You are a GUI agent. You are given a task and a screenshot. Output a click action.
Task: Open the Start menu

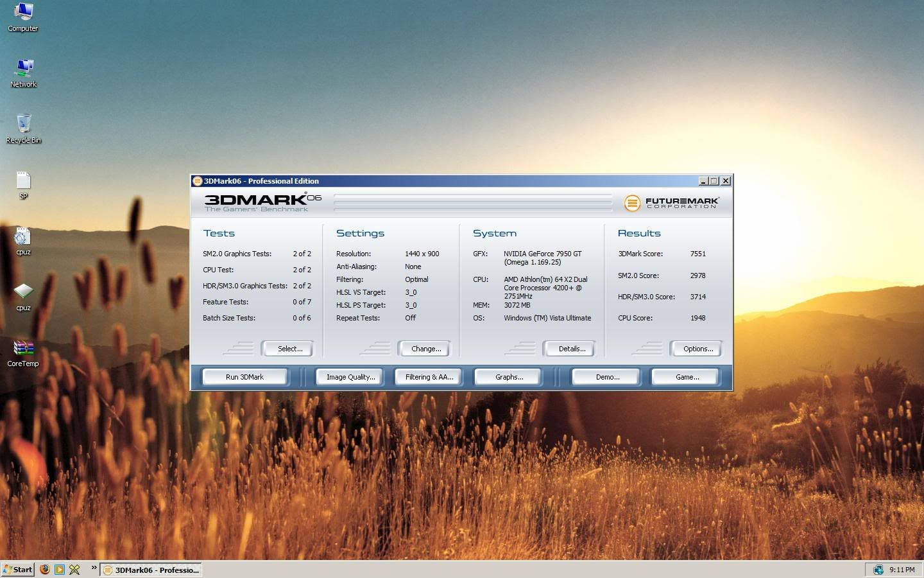click(17, 569)
